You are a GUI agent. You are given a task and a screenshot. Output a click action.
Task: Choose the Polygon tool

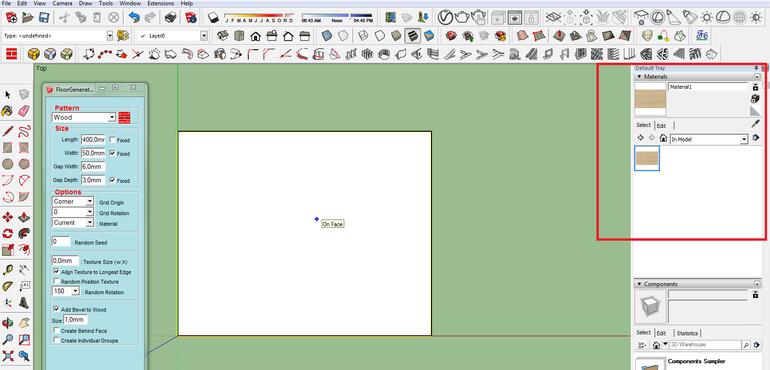[x=24, y=164]
